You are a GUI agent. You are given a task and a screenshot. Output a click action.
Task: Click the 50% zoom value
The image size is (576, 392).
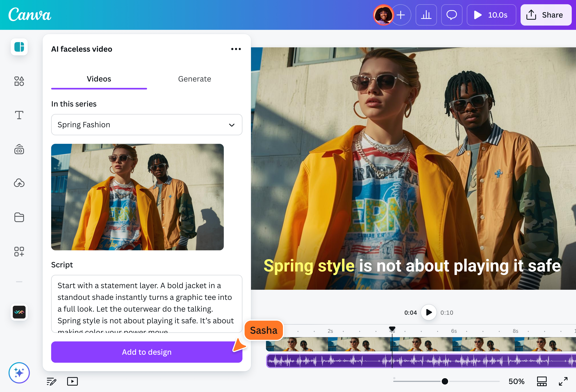[x=516, y=381]
